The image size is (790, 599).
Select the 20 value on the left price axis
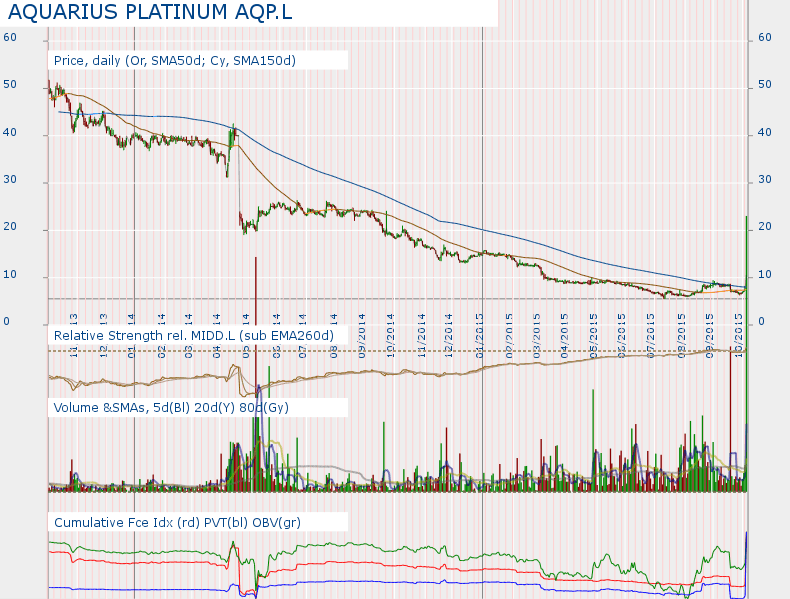click(x=10, y=227)
